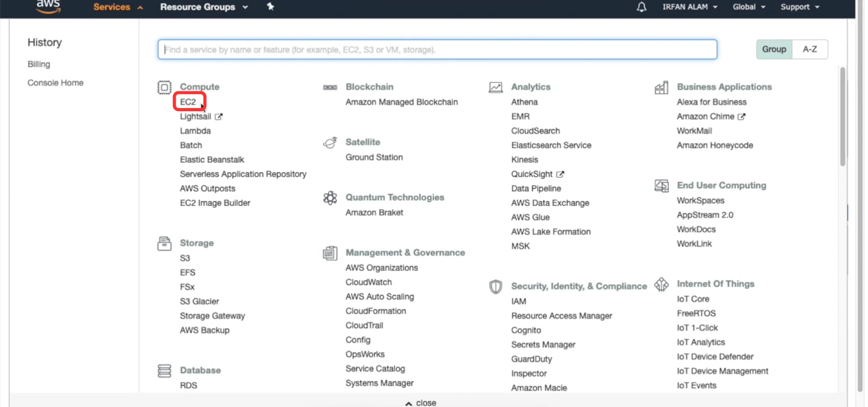The width and height of the screenshot is (868, 407).
Task: Open IoT Device Management
Action: 722,371
